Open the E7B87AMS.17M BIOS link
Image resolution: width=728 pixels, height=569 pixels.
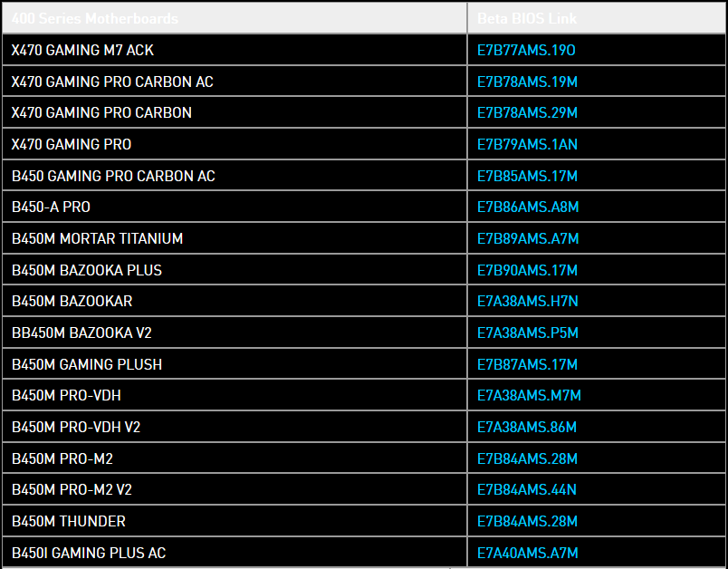pos(527,364)
